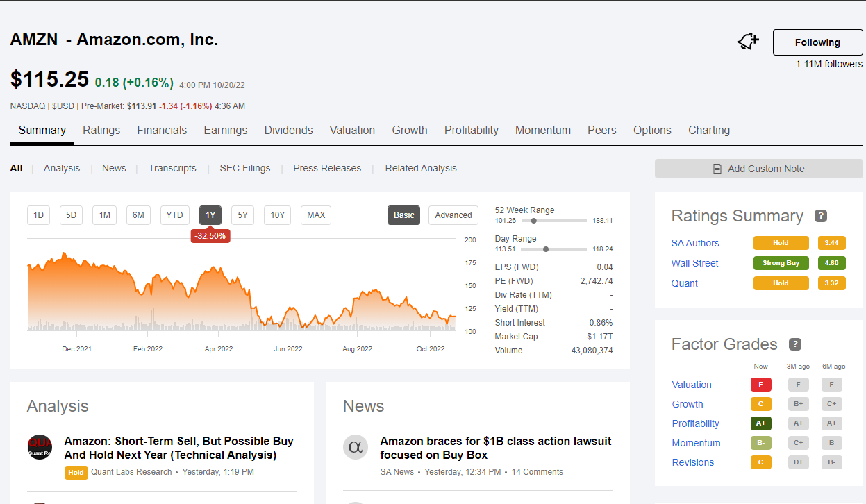Open the SA Authors ratings link
This screenshot has height=504, width=866.
tap(695, 243)
